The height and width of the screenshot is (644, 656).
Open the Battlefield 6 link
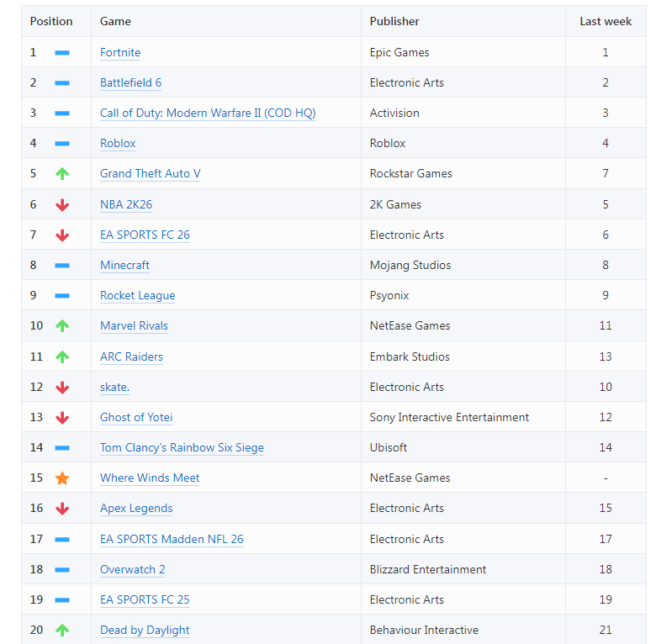pyautogui.click(x=130, y=82)
